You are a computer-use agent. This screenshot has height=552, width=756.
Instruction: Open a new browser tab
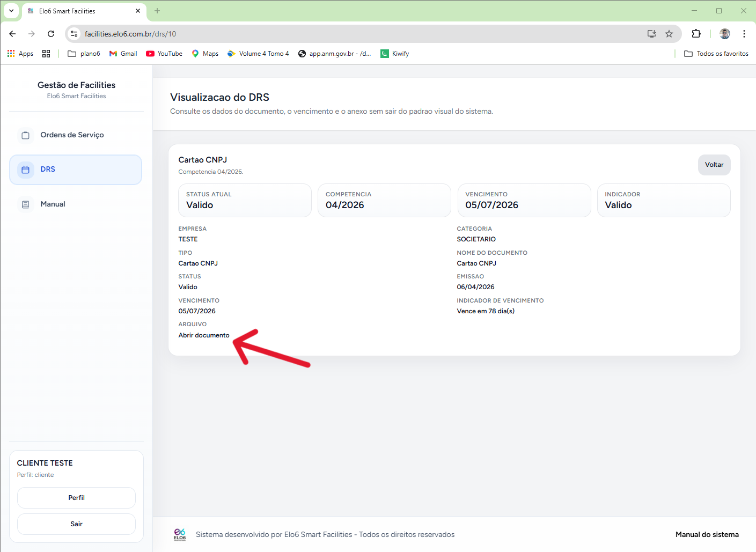[x=157, y=11]
